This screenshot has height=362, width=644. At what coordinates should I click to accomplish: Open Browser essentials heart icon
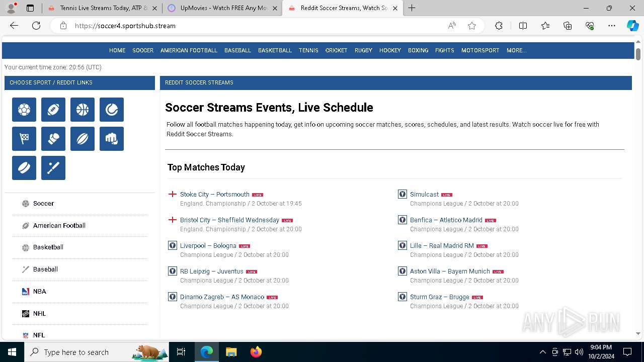590,26
